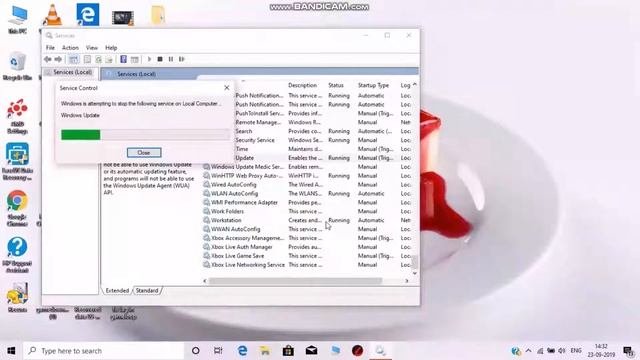
Task: Open the Recycle Bin desktop icon
Action: 17,66
